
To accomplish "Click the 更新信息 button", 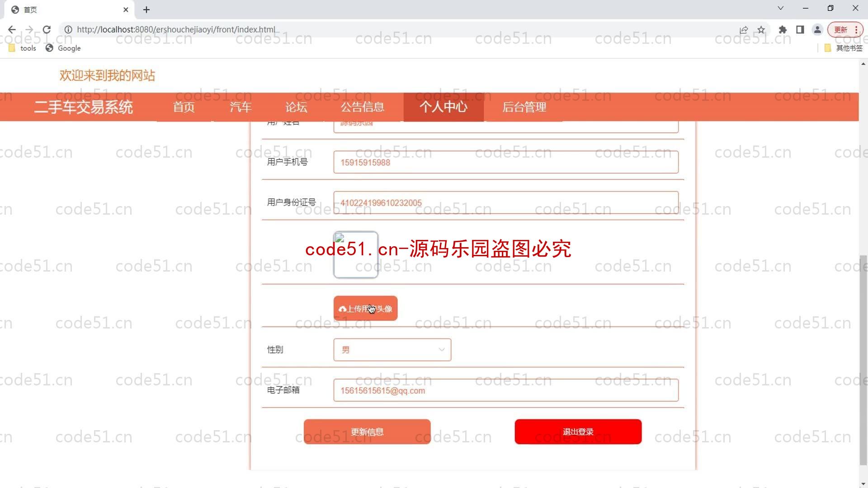I will point(367,432).
